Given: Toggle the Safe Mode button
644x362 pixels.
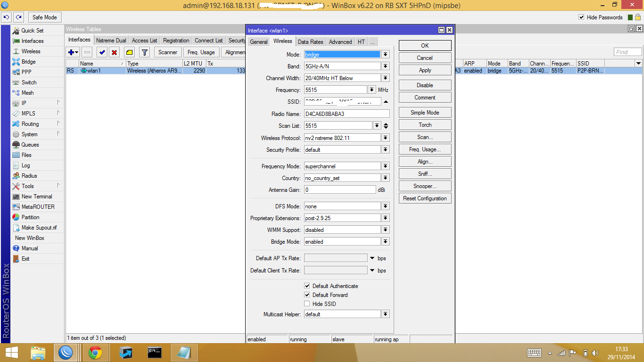Looking at the screenshot, I should point(45,17).
